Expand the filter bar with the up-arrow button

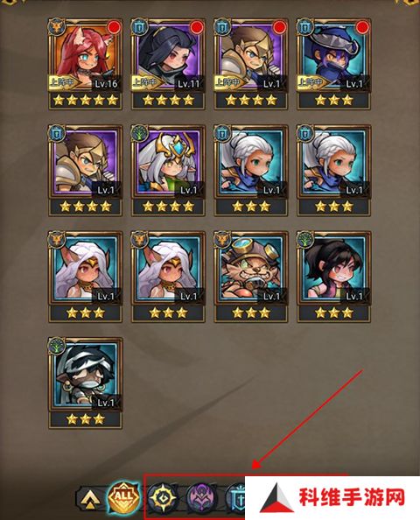pyautogui.click(x=90, y=498)
